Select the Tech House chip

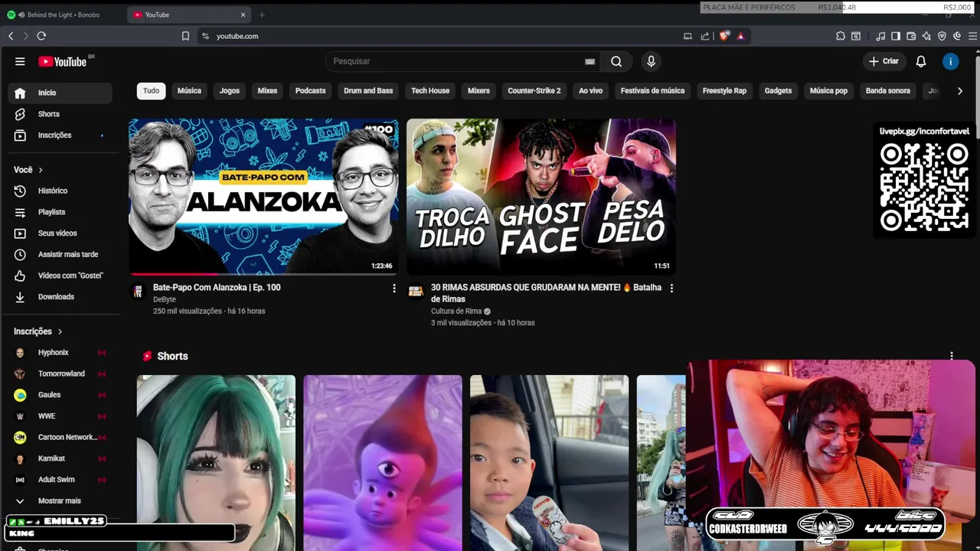click(x=430, y=91)
